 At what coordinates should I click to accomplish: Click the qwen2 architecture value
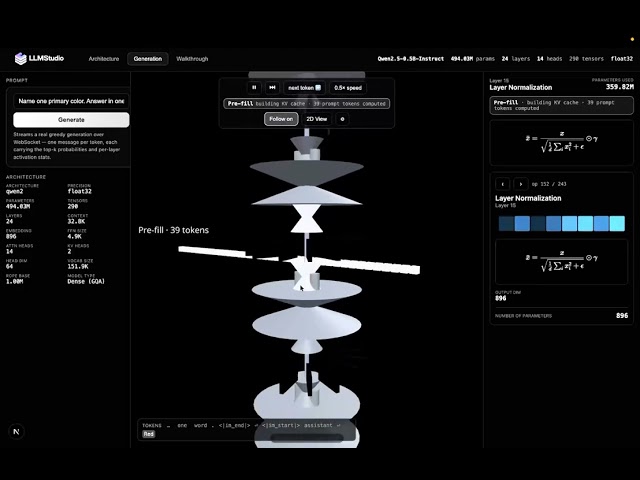[14, 191]
